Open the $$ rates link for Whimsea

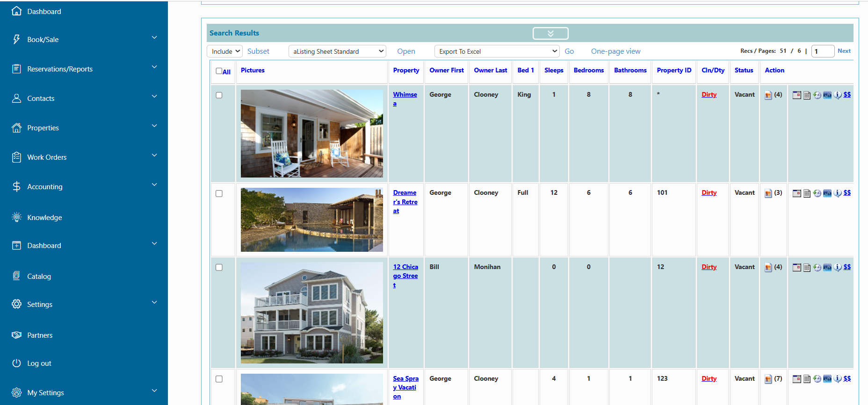[x=847, y=94]
